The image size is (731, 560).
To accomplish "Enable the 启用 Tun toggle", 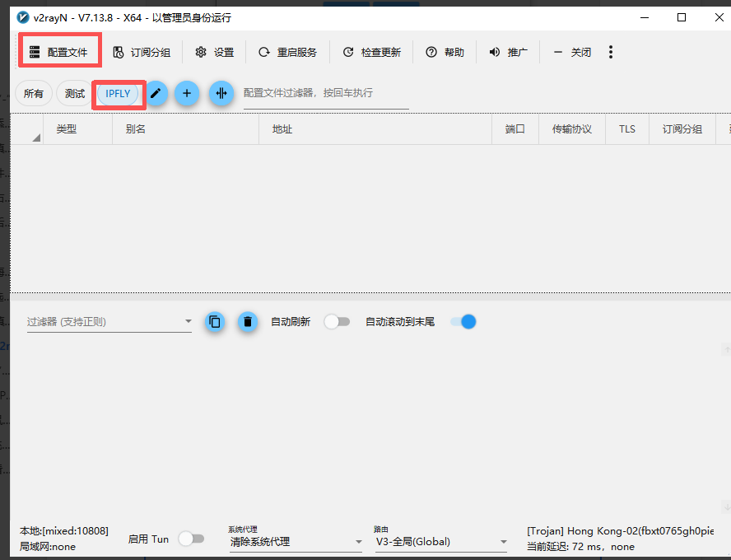I will 192,539.
